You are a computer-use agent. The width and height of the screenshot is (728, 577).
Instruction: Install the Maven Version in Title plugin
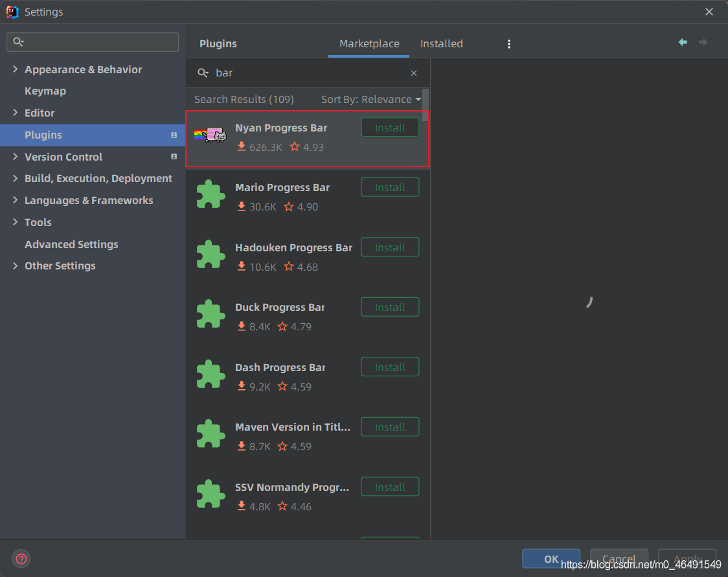click(390, 427)
